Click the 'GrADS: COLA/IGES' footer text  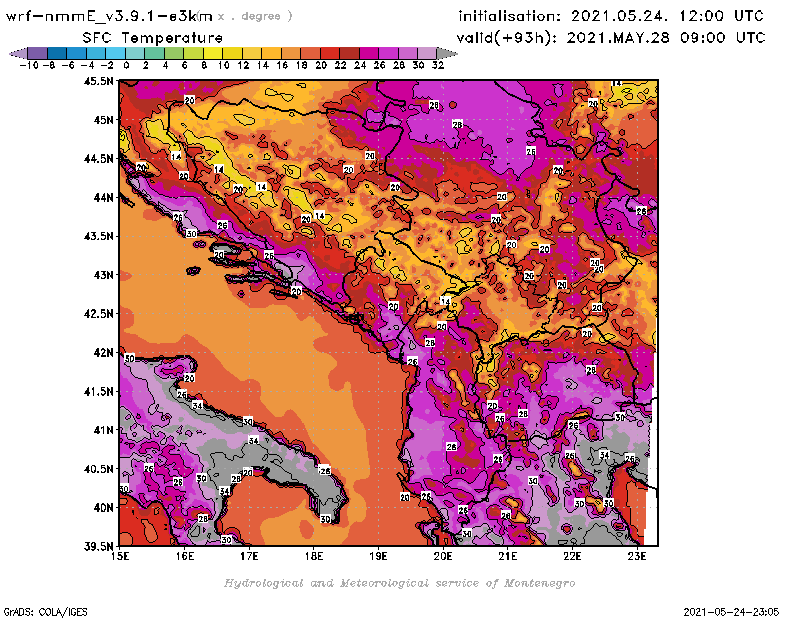45,612
